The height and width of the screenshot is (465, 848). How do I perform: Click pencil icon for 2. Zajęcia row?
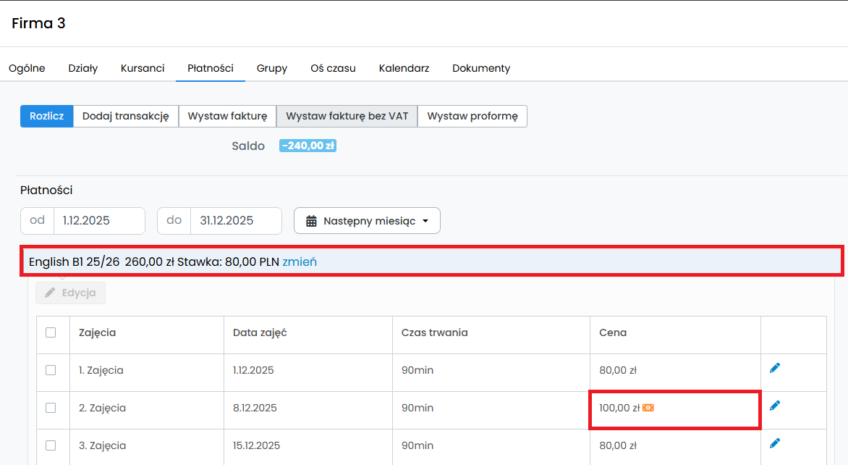775,405
